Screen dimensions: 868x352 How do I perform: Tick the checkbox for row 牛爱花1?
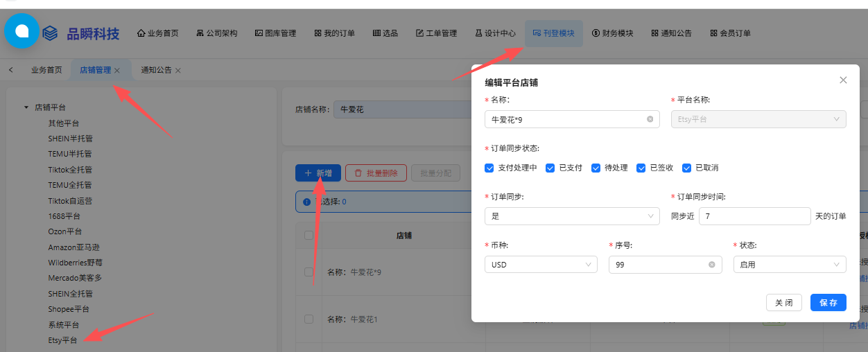pos(309,319)
